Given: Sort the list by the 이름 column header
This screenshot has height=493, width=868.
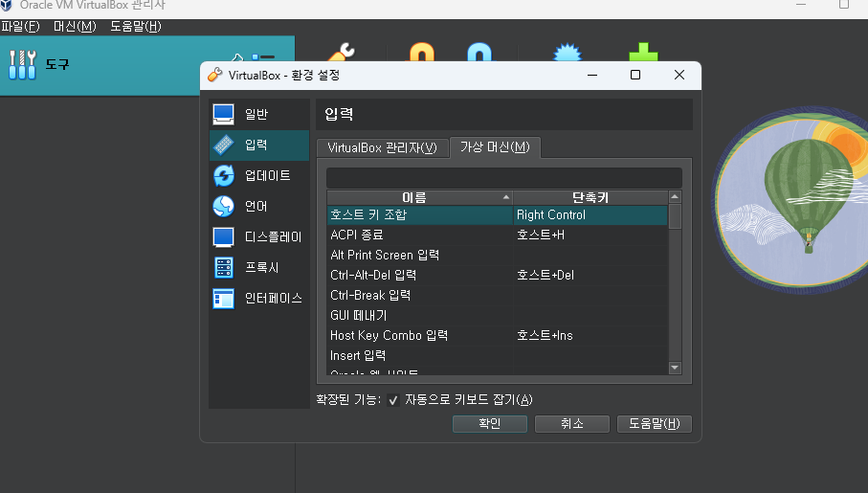Looking at the screenshot, I should (419, 197).
